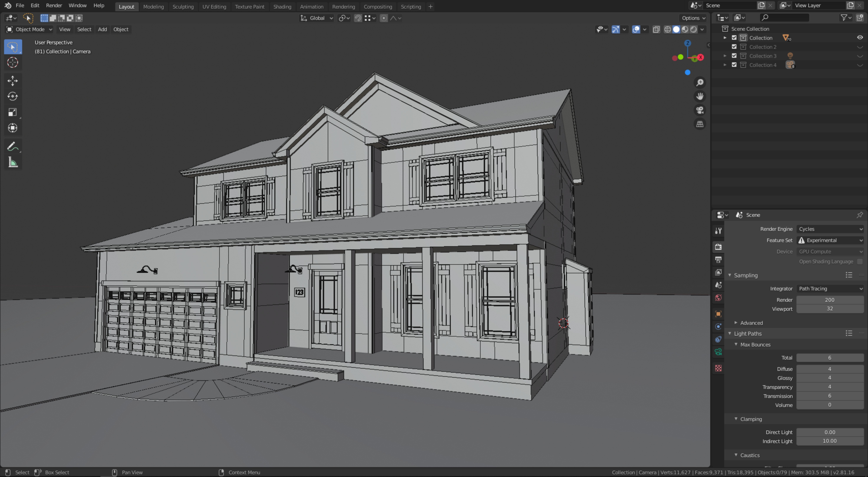Screen dimensions: 868x477
Task: Switch orthographic/perspective grid icon
Action: (700, 124)
